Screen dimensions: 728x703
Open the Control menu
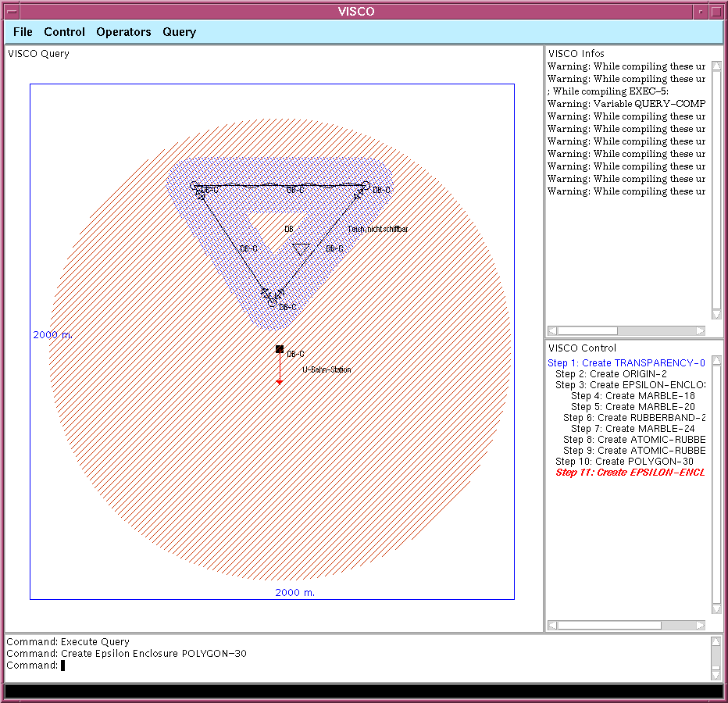64,32
